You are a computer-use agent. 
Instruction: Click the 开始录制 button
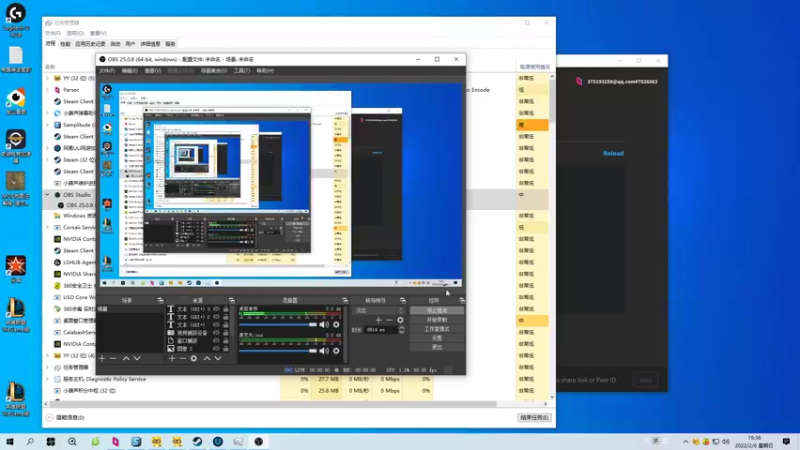click(x=437, y=319)
